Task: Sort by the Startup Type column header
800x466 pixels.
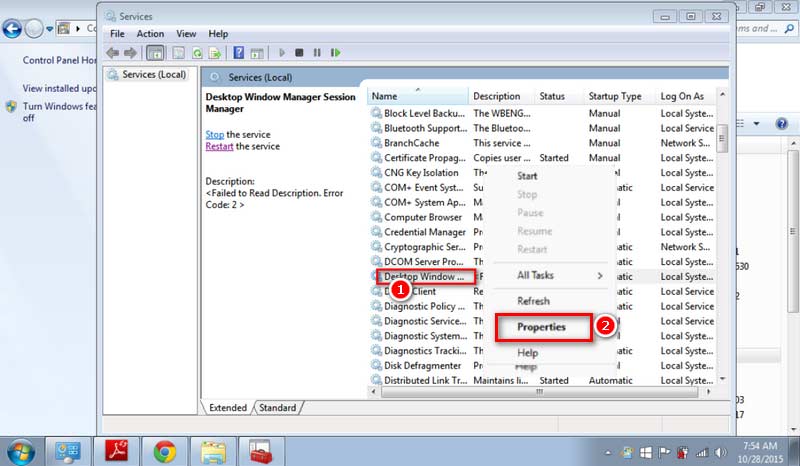Action: tap(620, 96)
